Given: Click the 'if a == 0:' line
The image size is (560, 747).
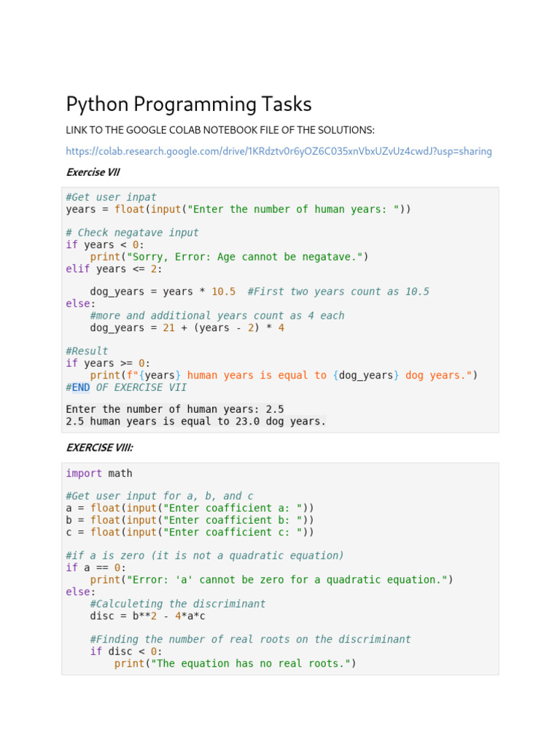Looking at the screenshot, I should click(96, 568).
